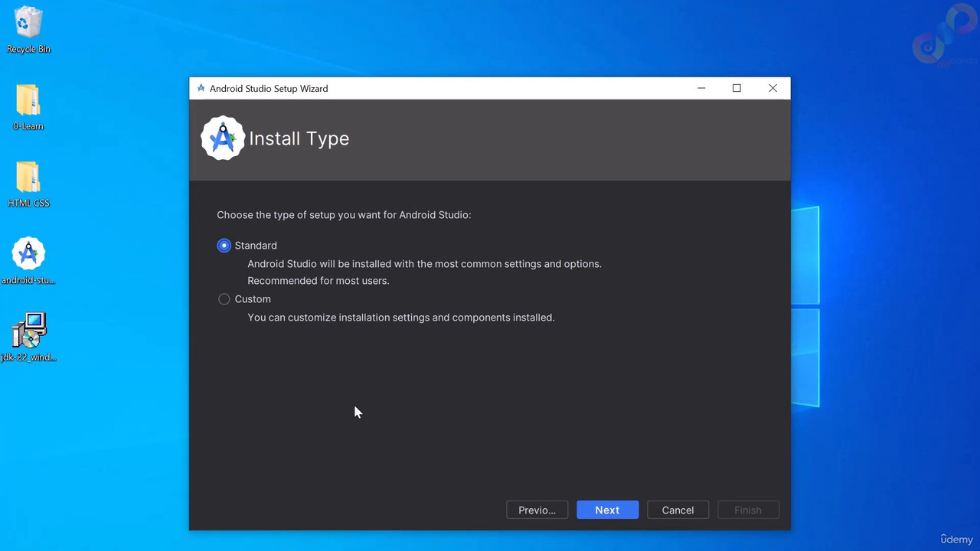Screen dimensions: 980x551
Task: Open the Recycle Bin desktop icon
Action: coord(28,30)
